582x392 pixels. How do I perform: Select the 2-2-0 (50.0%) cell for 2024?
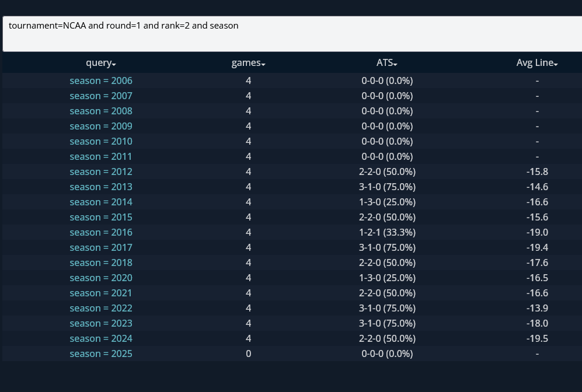[x=387, y=339]
